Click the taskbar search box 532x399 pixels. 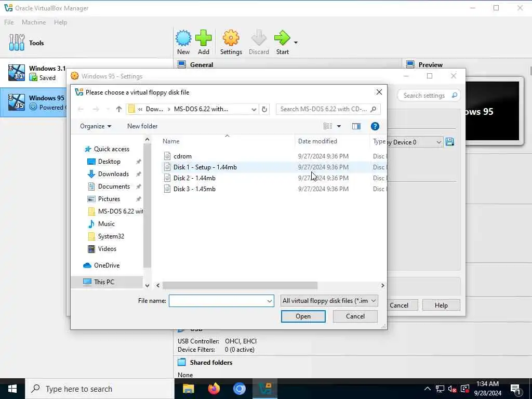point(99,389)
